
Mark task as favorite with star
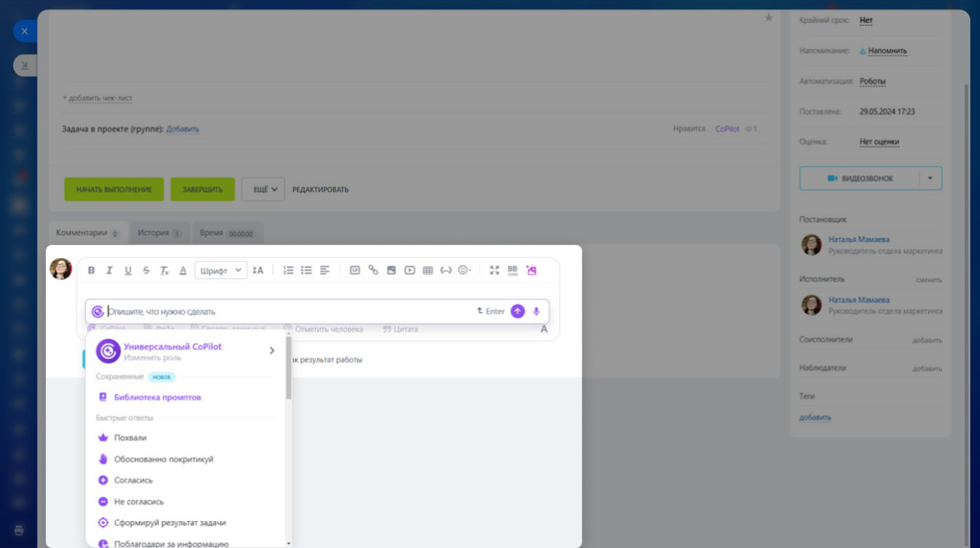click(769, 17)
